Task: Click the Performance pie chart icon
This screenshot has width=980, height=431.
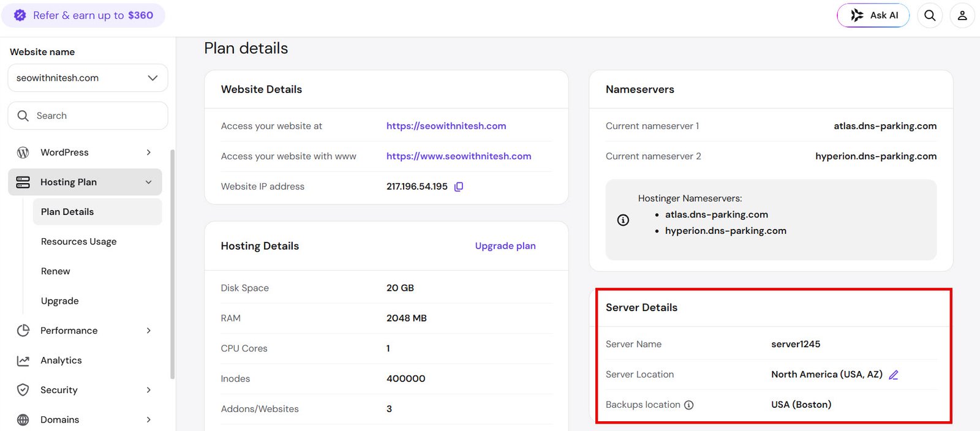Action: 23,331
